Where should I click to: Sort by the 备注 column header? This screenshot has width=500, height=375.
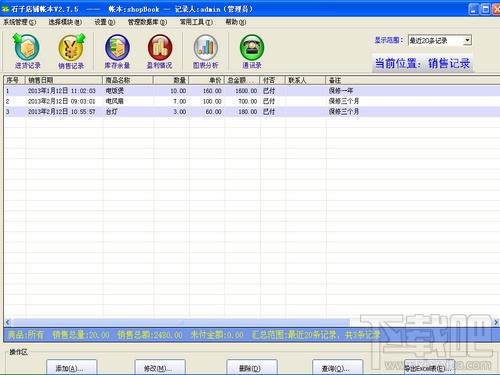[413, 80]
